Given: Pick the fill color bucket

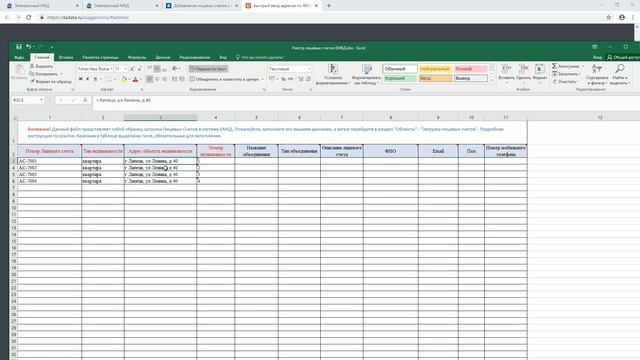Looking at the screenshot, I should point(124,79).
